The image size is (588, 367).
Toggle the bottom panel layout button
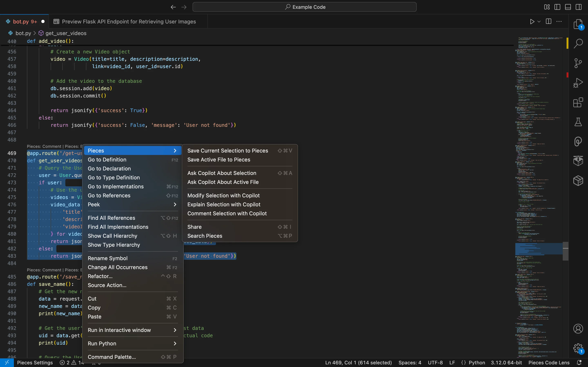click(x=568, y=7)
